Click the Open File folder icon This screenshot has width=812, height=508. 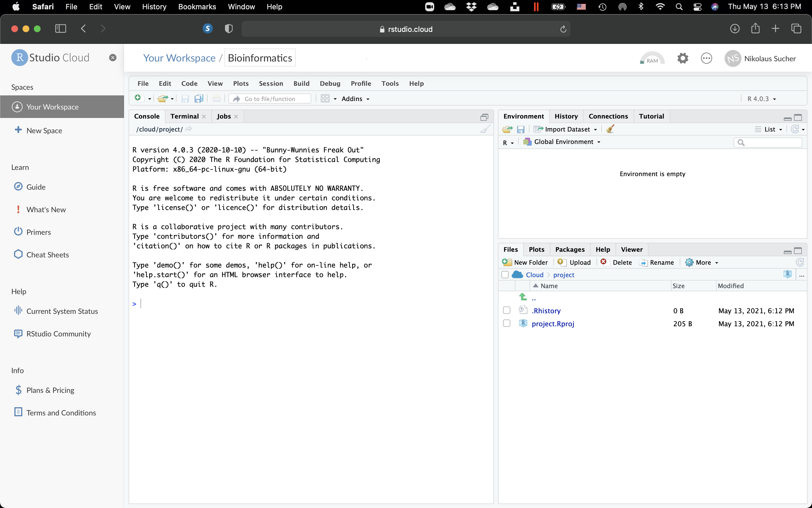coord(163,98)
